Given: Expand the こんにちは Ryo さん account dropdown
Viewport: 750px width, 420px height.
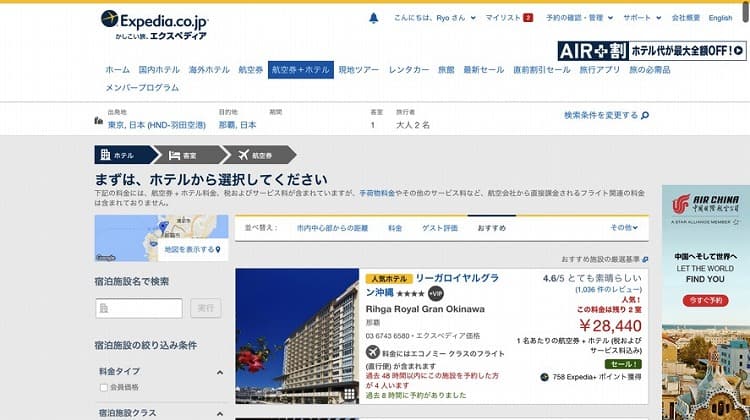Looking at the screenshot, I should [x=435, y=18].
